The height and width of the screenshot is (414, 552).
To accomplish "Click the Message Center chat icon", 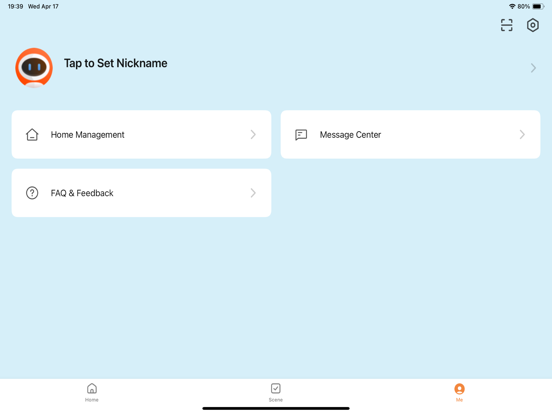I will (301, 134).
